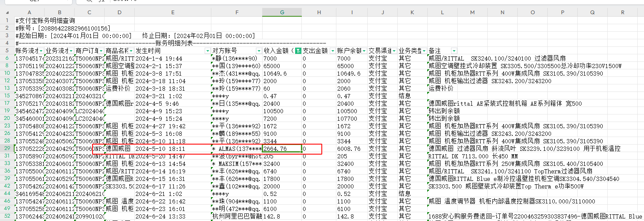Select column R header
The width and height of the screenshot is (644, 221).
point(622,13)
